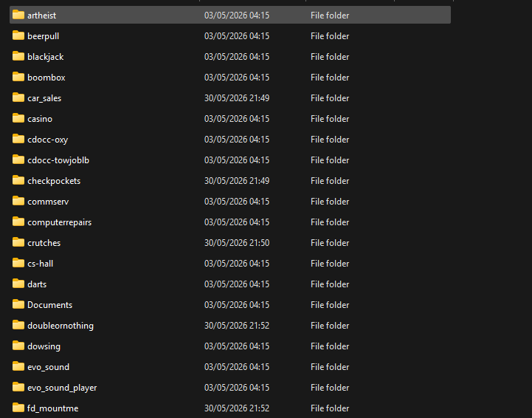Click File folder type in evo_sound_player row
The height and width of the screenshot is (418, 532).
[330, 388]
